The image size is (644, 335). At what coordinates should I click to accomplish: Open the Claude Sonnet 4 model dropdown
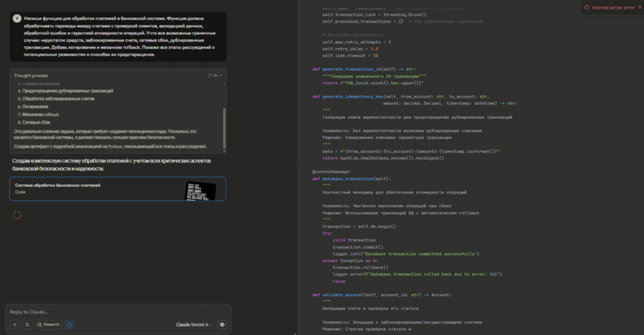(194, 325)
